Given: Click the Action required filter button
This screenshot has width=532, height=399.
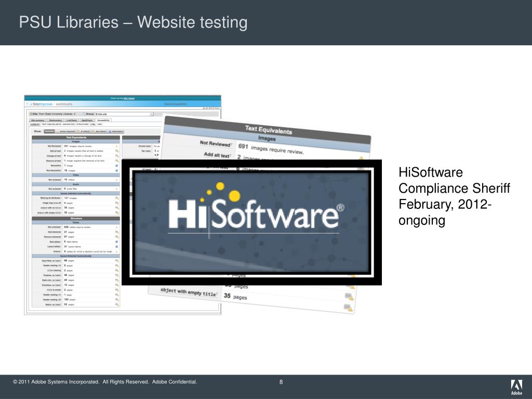Looking at the screenshot, I should pos(66,131).
